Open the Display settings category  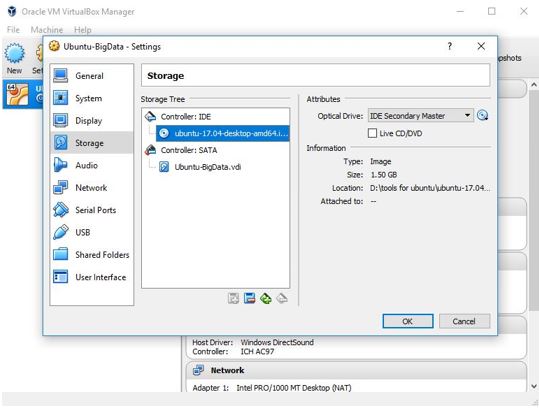coord(91,121)
